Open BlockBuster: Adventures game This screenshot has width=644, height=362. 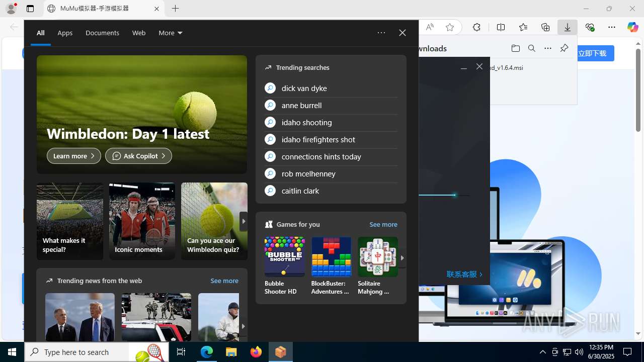(x=331, y=266)
